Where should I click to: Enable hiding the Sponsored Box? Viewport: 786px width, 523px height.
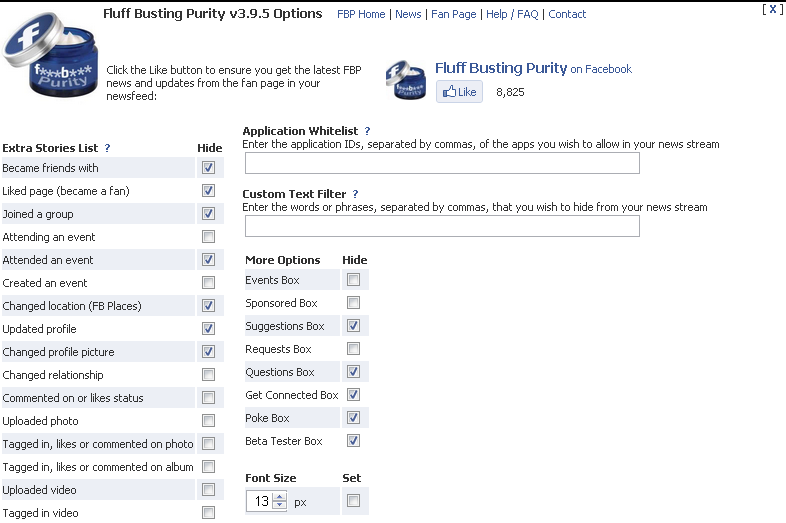(x=353, y=302)
